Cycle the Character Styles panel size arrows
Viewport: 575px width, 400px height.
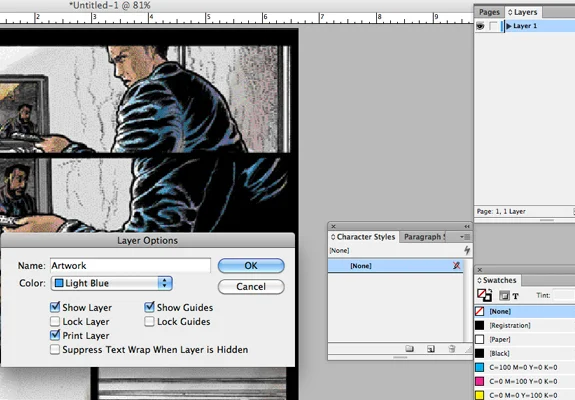coord(333,237)
